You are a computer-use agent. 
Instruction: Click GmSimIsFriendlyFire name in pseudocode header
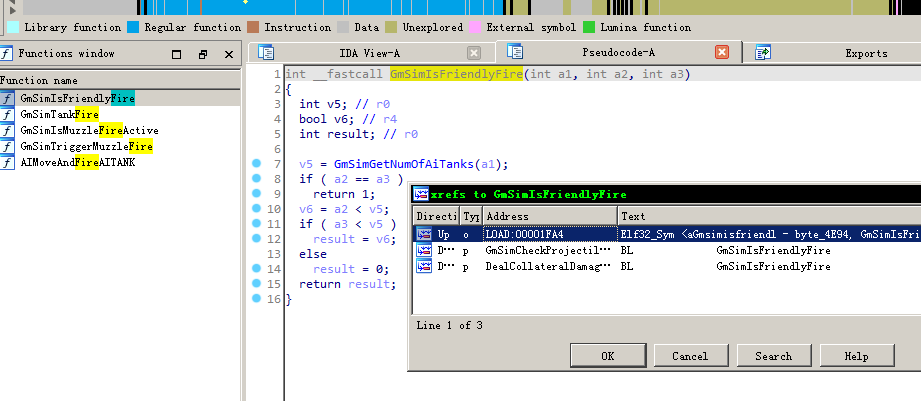(x=456, y=74)
